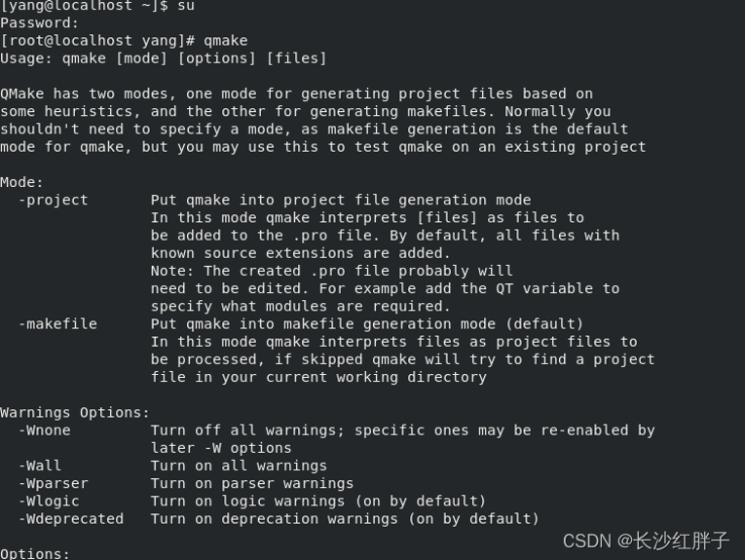Click the "-makefile" option text
Image resolution: width=745 pixels, height=560 pixels.
(57, 323)
